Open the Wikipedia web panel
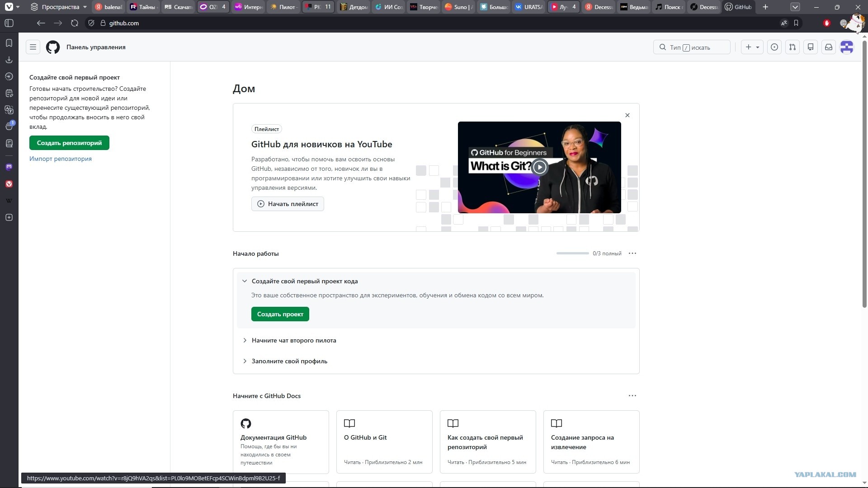 point(9,201)
